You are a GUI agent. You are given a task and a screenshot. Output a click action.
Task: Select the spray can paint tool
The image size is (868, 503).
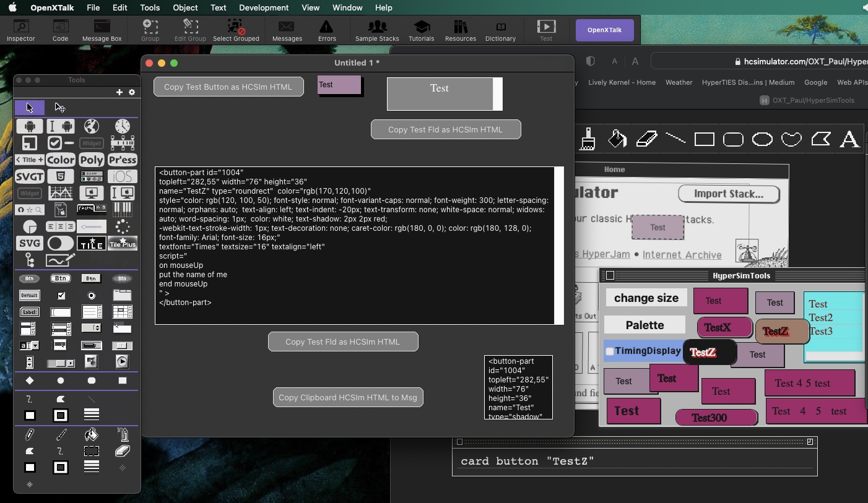tap(122, 435)
